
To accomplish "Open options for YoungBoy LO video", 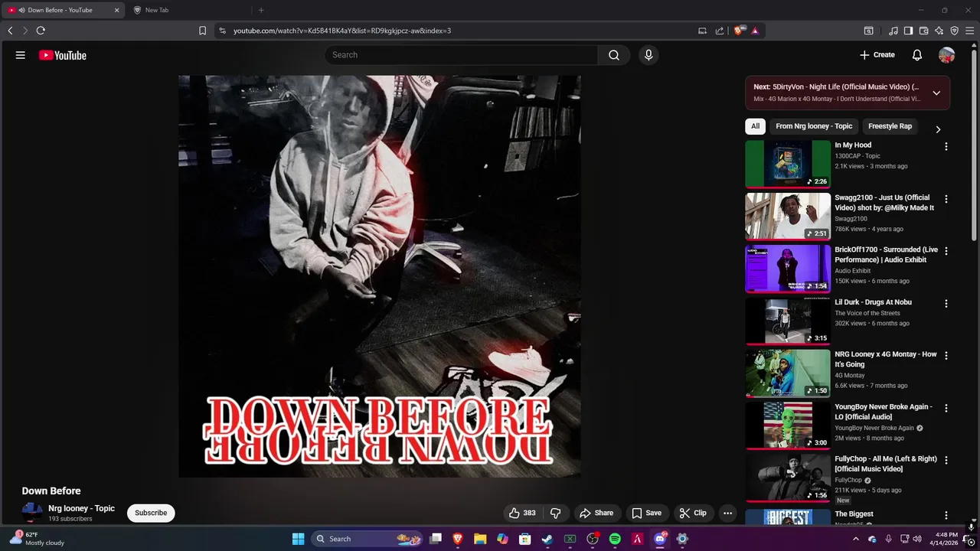I will 946,408.
